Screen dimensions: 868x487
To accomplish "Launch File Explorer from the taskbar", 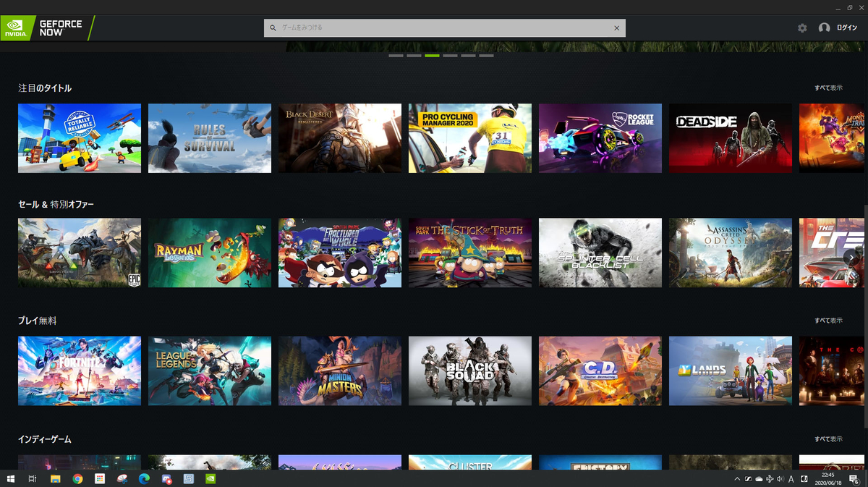I will point(55,479).
